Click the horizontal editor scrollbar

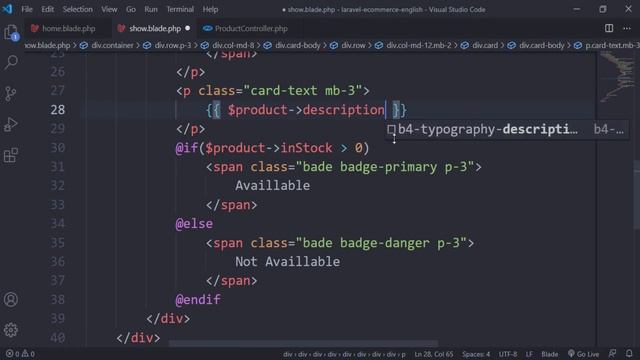click(304, 344)
